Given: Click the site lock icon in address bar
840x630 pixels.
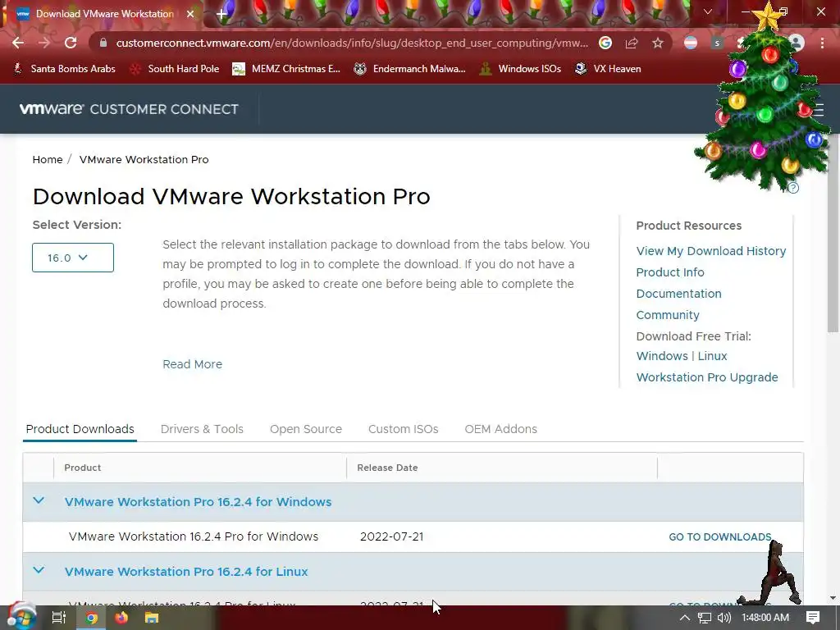Looking at the screenshot, I should (104, 43).
